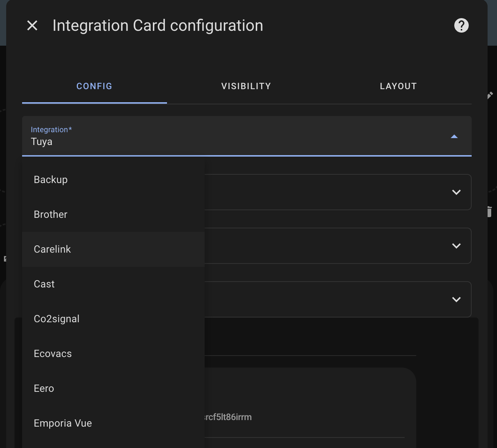
Task: Highlight the Carelink integration option
Action: click(52, 249)
